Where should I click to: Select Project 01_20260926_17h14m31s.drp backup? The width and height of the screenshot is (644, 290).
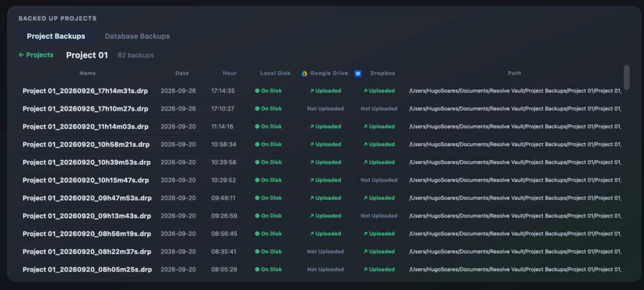[86, 91]
